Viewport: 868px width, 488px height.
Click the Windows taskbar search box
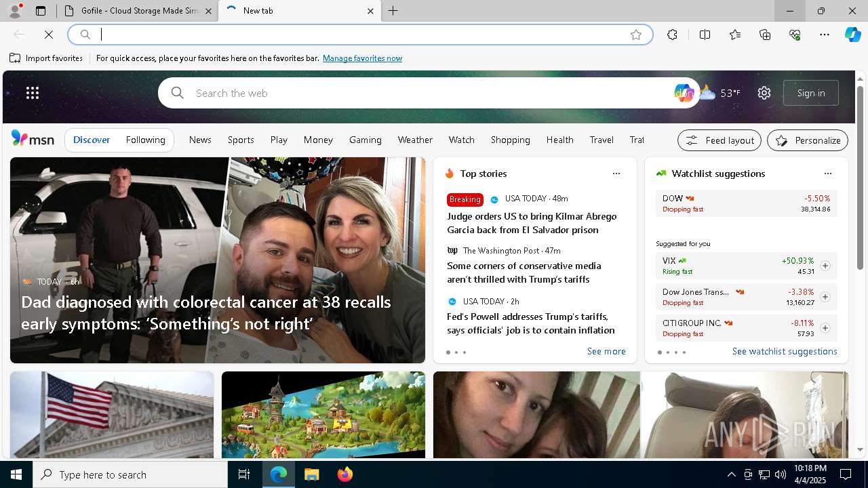click(x=130, y=474)
